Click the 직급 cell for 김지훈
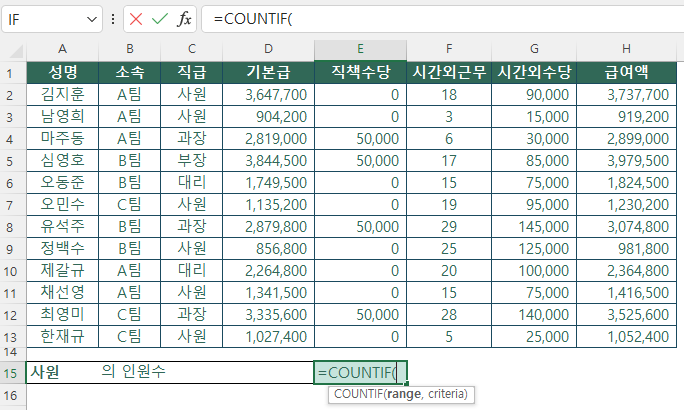684x410 pixels. (x=192, y=95)
